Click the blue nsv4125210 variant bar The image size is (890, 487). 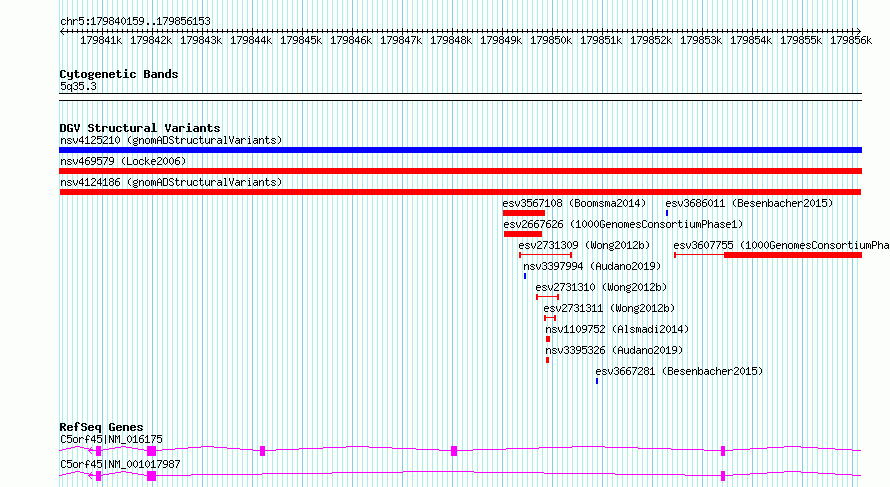click(460, 150)
